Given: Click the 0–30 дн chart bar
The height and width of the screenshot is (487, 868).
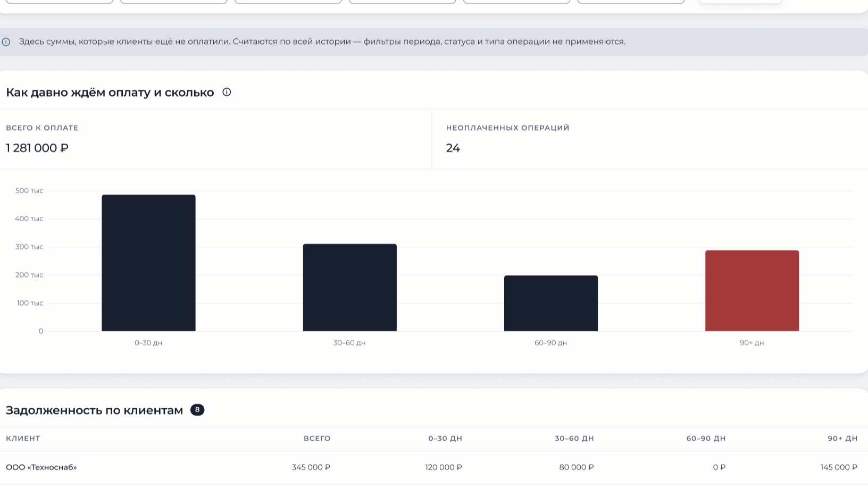Looking at the screenshot, I should pyautogui.click(x=148, y=263).
